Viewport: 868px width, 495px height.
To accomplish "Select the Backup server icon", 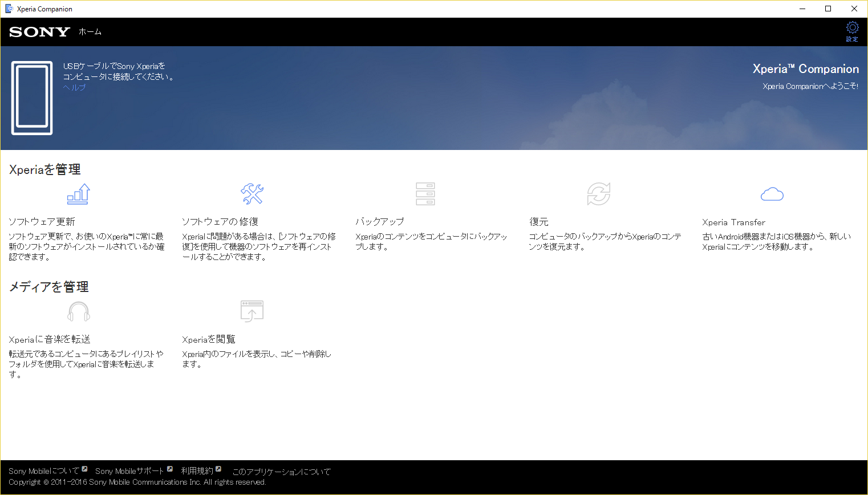I will (x=425, y=194).
